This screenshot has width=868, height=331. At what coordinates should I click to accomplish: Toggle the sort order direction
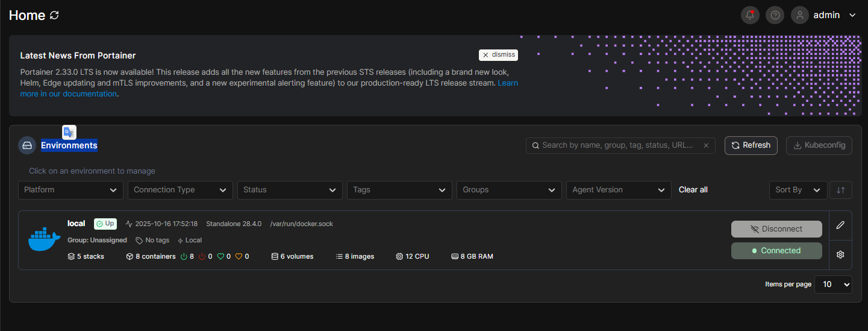pos(840,190)
